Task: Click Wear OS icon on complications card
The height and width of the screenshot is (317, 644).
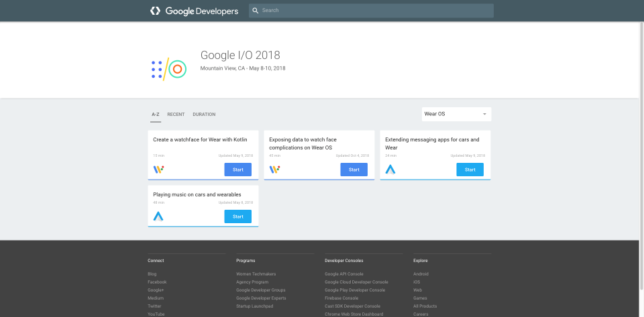Action: [x=275, y=170]
